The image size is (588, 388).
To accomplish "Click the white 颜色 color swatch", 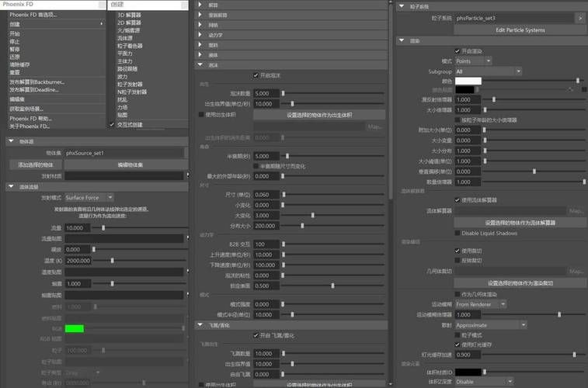I will 468,81.
